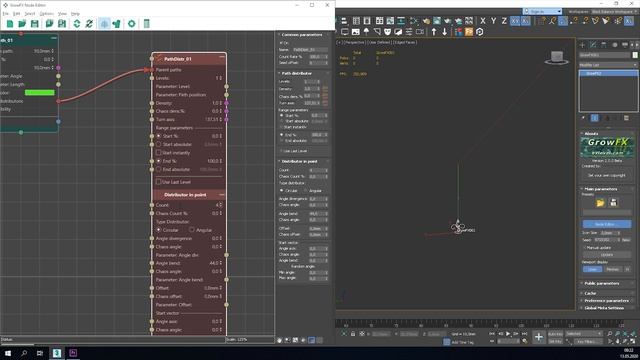Screen dimensions: 640x360
Task: Click the X axis constraint in 3ds Max toolbar
Action: pyautogui.click(x=483, y=21)
